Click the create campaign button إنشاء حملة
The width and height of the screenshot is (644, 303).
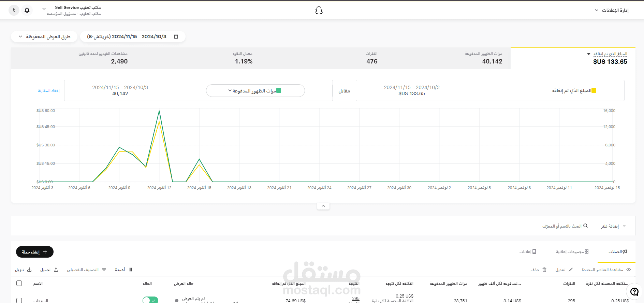click(35, 252)
